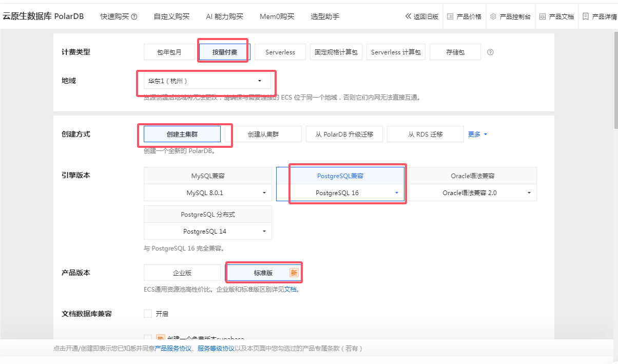
Task: Enable the 开启 document database compatibility checkbox
Action: (x=148, y=313)
